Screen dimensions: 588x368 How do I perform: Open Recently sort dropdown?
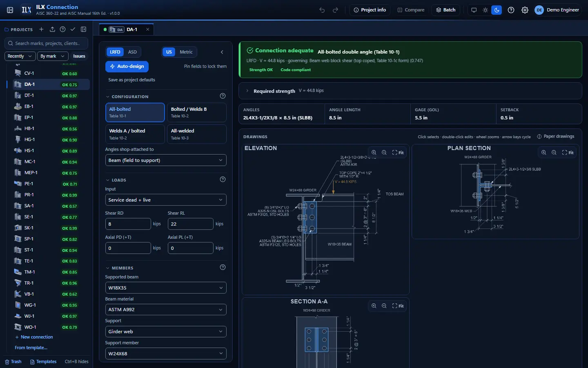(x=20, y=56)
